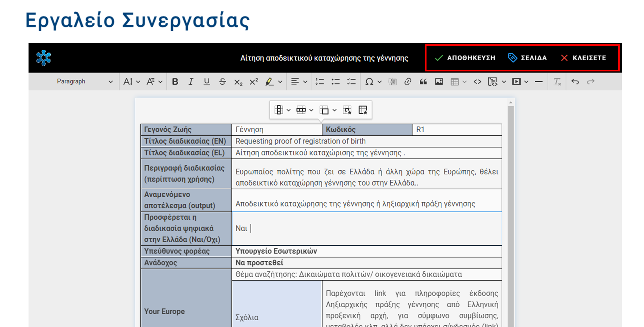Redo the last change
The width and height of the screenshot is (644, 327).
tap(591, 82)
